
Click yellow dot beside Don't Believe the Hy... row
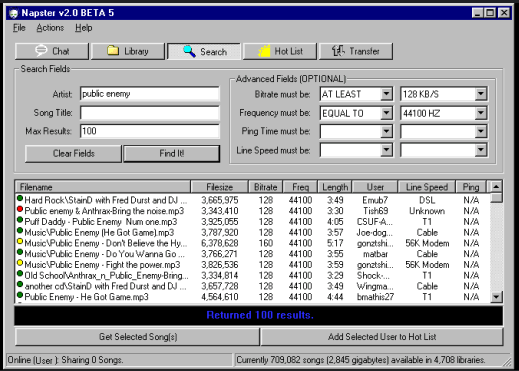(x=20, y=241)
